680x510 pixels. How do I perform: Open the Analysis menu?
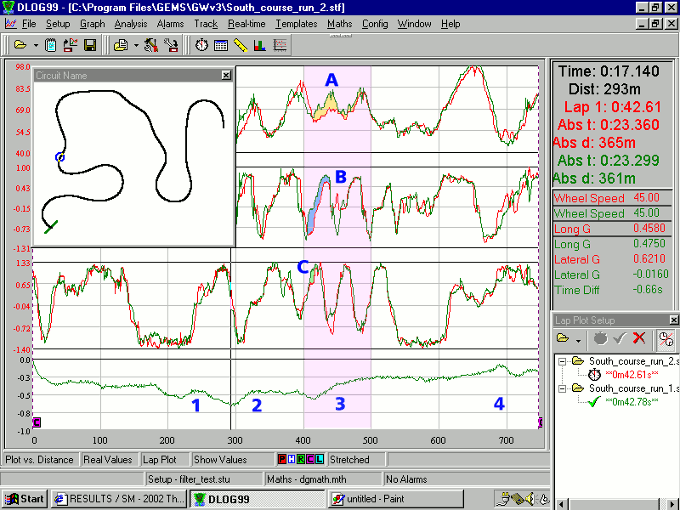[130, 22]
